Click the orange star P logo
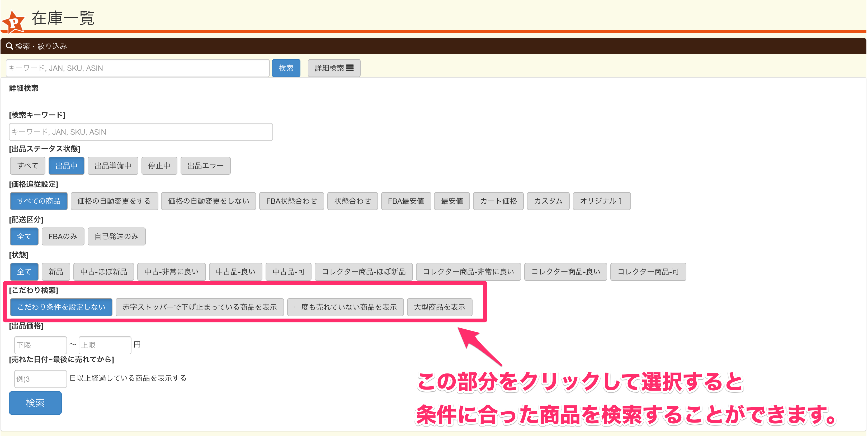 pos(13,22)
